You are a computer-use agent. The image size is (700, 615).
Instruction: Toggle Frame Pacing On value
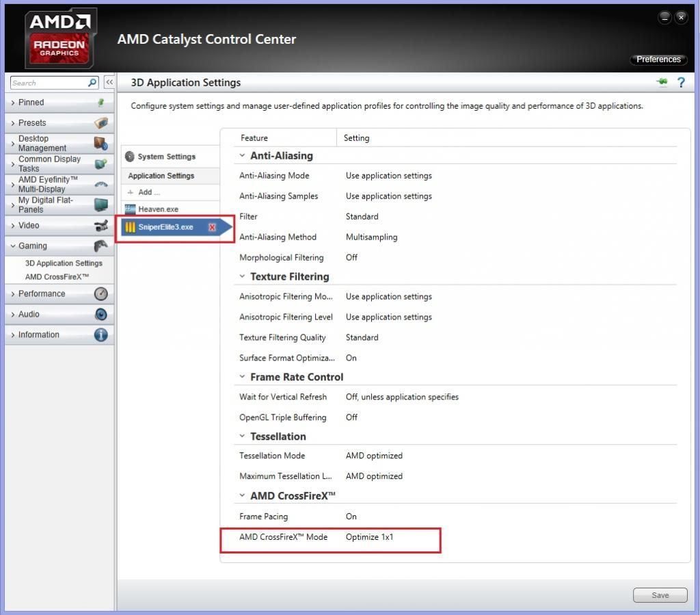click(351, 516)
